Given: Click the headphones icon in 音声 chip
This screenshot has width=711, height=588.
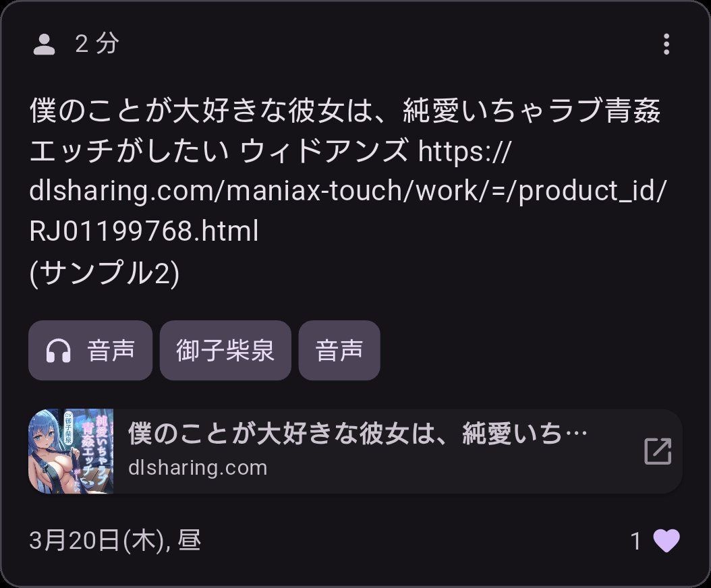Looking at the screenshot, I should click(x=59, y=351).
